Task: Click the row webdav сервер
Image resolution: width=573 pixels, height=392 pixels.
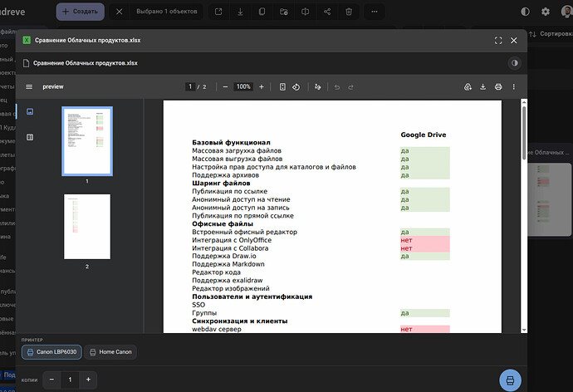Action: (217, 329)
